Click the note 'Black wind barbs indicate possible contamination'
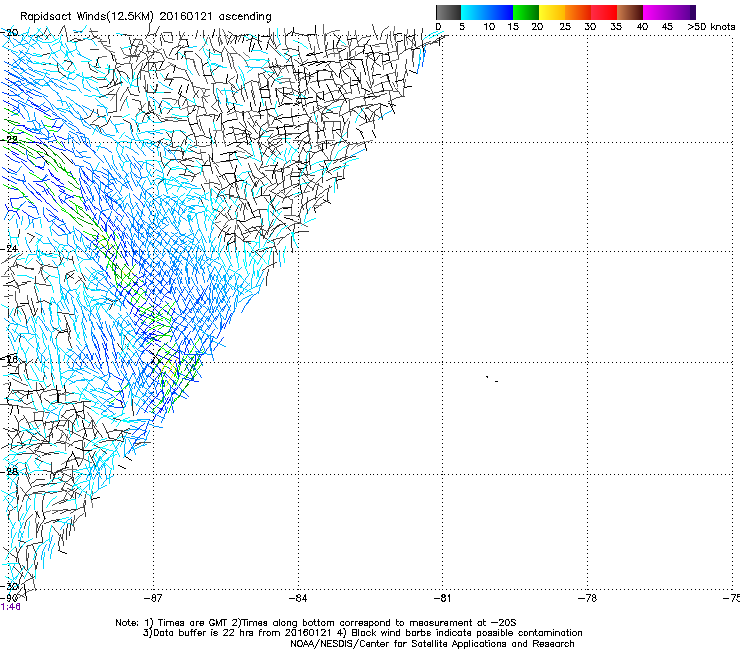The height and width of the screenshot is (650, 740). coord(467,633)
